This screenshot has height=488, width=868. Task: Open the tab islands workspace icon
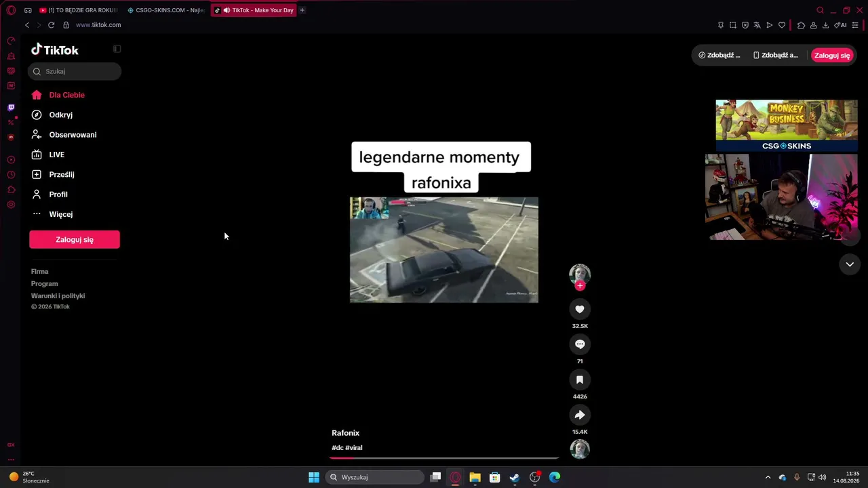28,10
